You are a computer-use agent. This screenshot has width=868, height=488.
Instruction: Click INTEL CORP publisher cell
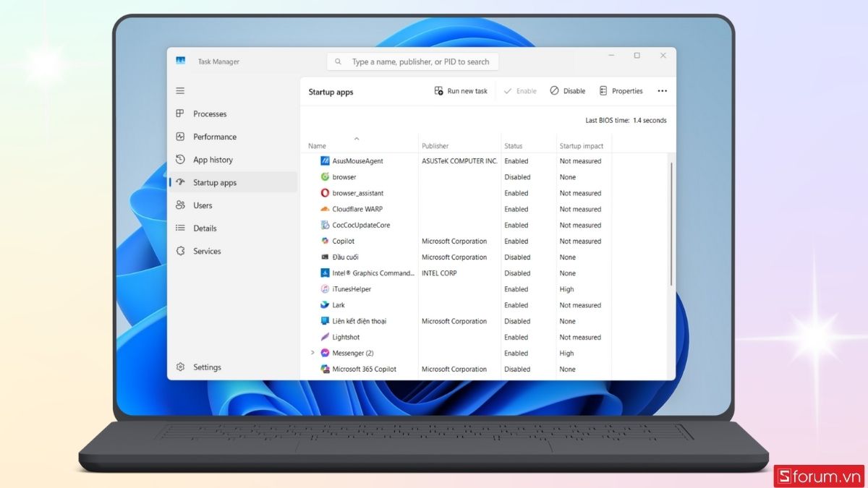[439, 273]
